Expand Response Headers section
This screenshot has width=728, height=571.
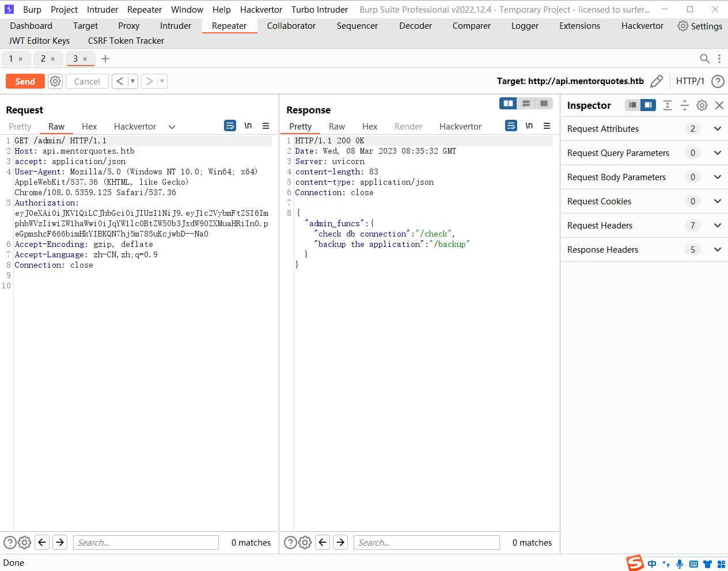[718, 250]
